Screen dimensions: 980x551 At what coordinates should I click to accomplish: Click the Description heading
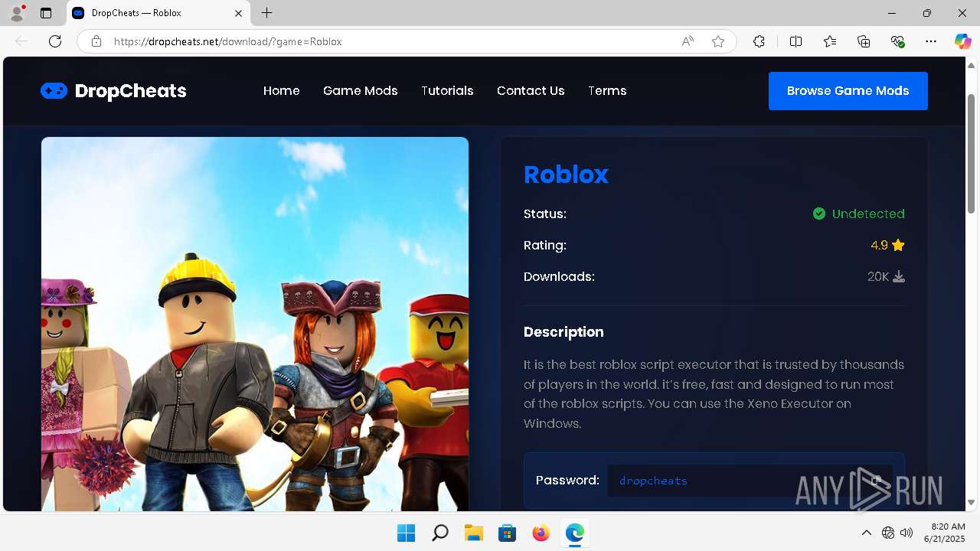pos(563,331)
